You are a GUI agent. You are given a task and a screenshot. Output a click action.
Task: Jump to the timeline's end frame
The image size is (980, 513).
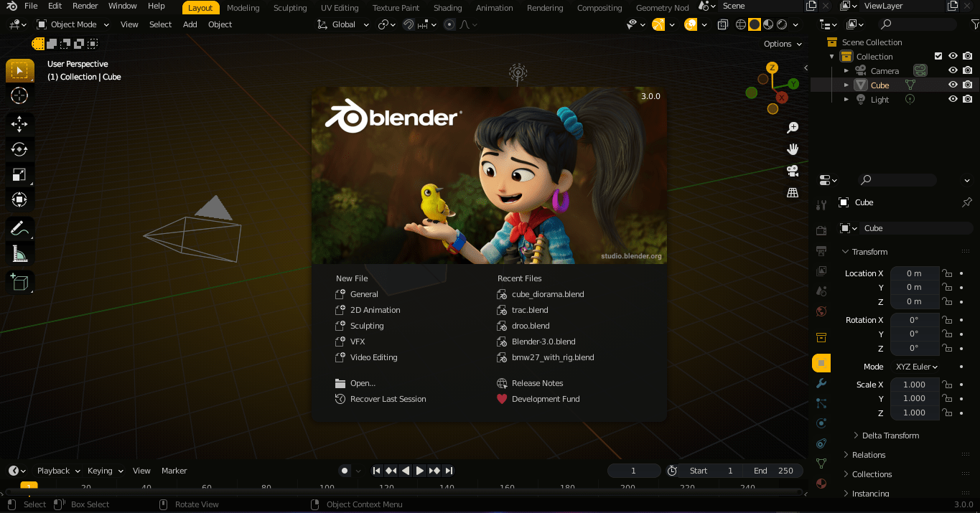coord(449,471)
